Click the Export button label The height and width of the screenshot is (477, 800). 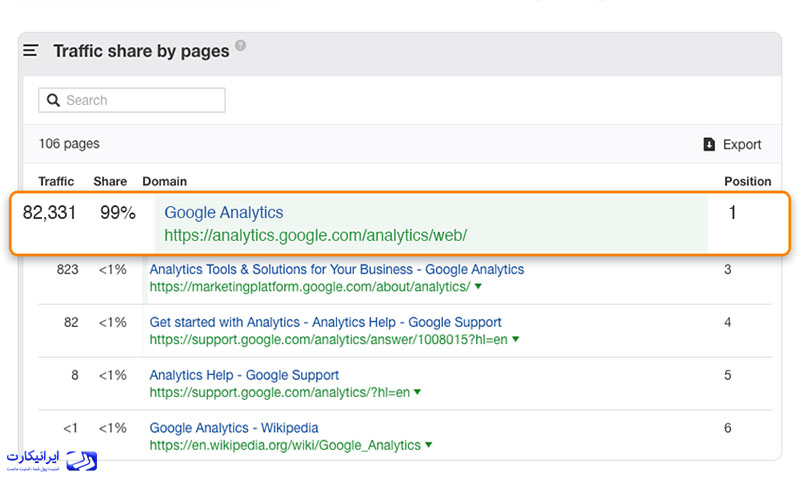click(742, 145)
